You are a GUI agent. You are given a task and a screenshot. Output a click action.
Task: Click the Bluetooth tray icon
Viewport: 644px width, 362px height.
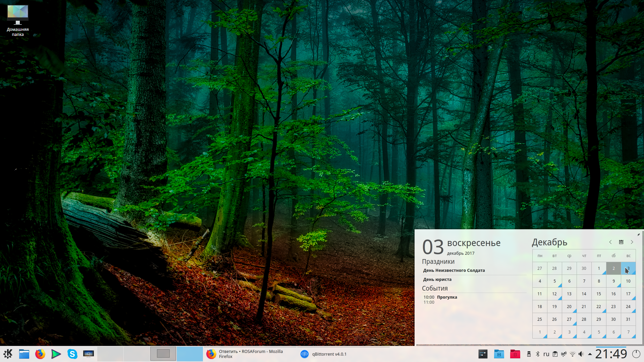[537, 354]
